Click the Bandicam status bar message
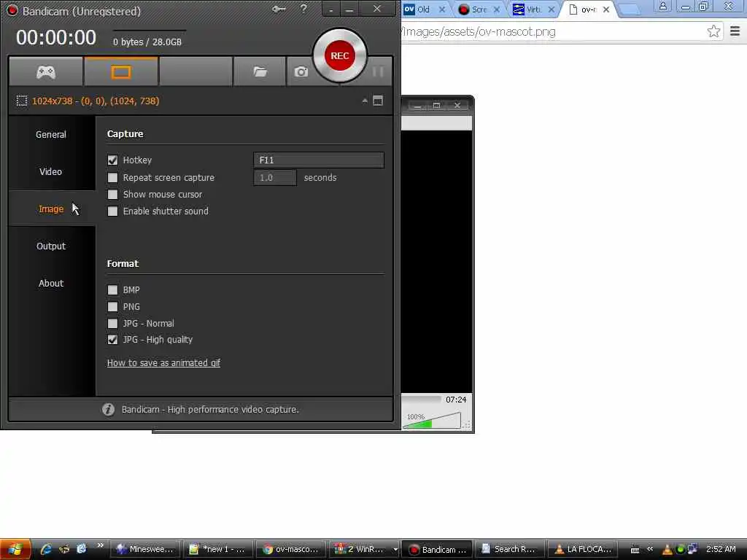 coord(210,410)
